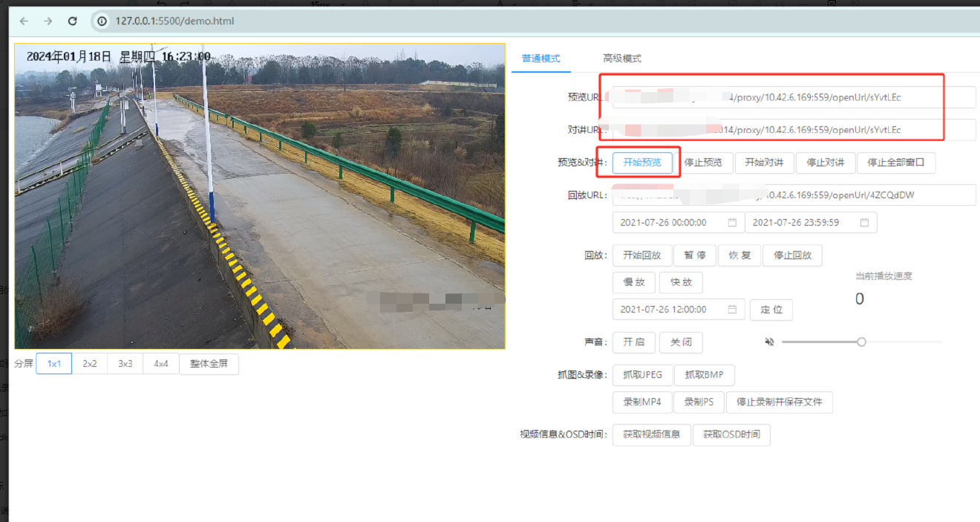Click 整体全屏 to go fullscreen
980x522 pixels.
click(209, 364)
